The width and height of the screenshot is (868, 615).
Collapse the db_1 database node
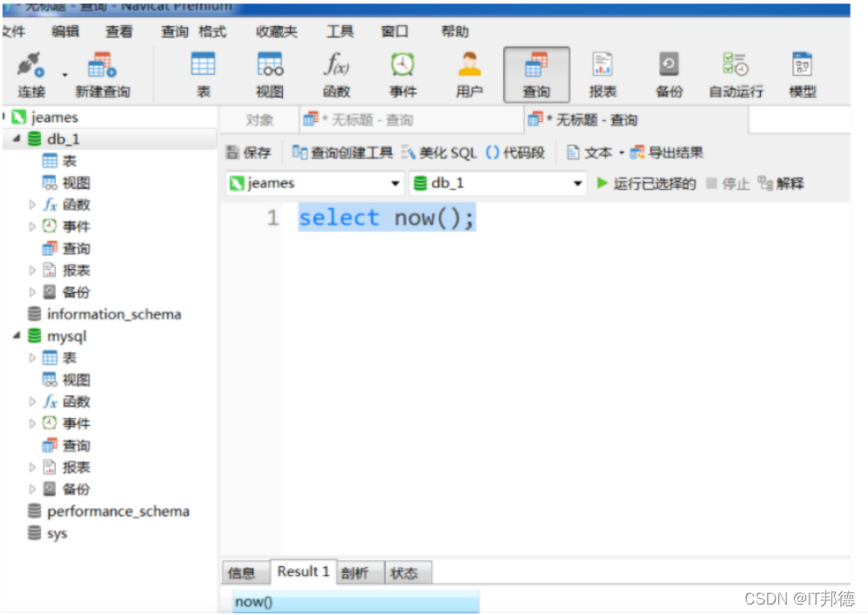17,139
